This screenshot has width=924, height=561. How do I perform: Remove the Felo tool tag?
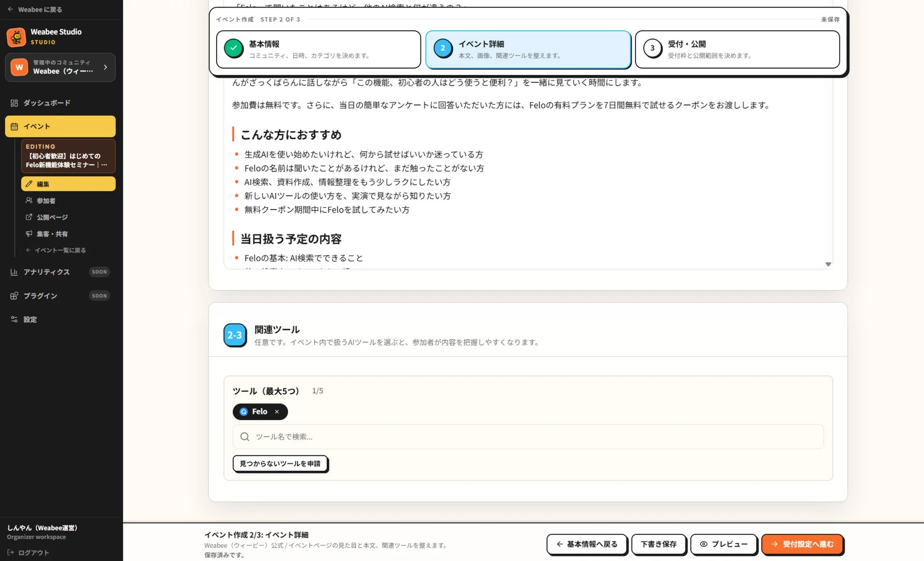(277, 412)
